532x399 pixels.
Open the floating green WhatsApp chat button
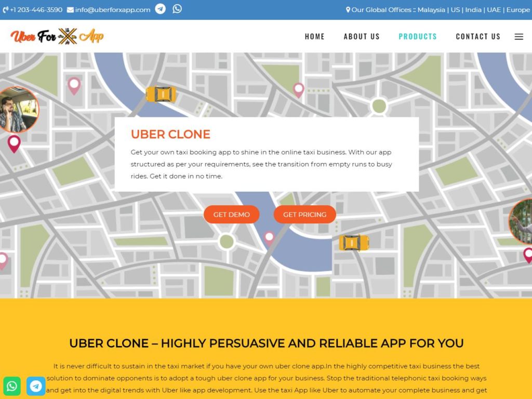coord(12,386)
